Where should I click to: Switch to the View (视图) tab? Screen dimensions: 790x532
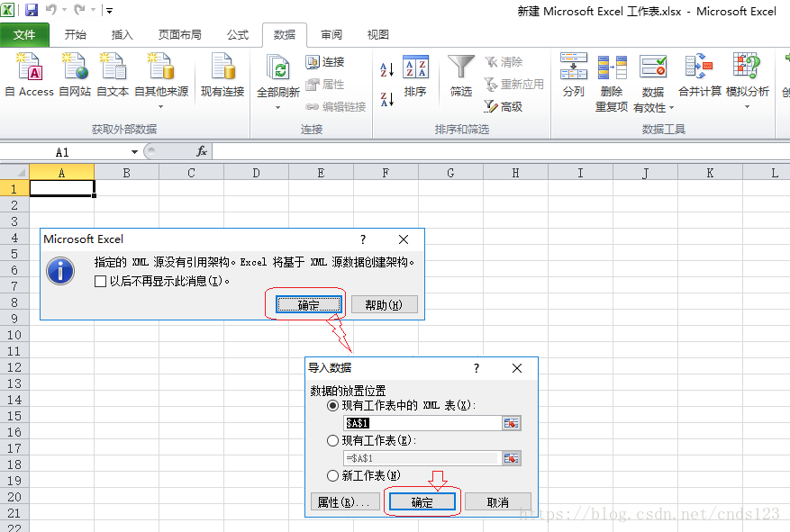pyautogui.click(x=377, y=35)
